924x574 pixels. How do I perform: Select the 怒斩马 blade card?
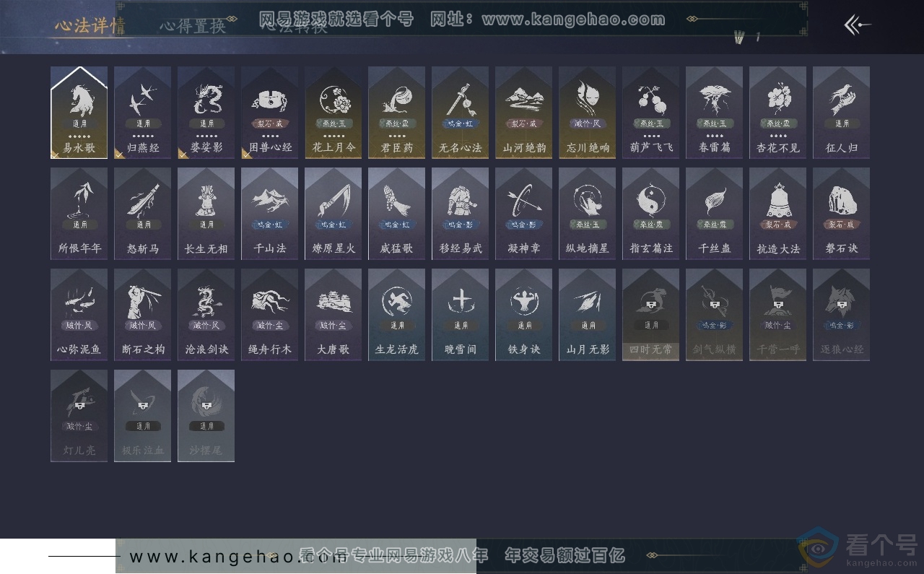143,214
